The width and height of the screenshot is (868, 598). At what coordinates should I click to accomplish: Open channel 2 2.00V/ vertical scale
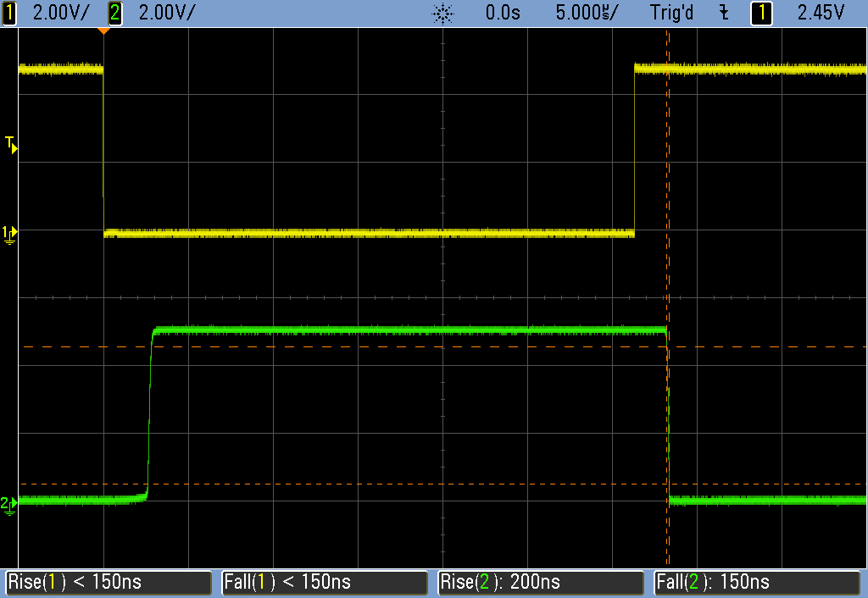[166, 13]
